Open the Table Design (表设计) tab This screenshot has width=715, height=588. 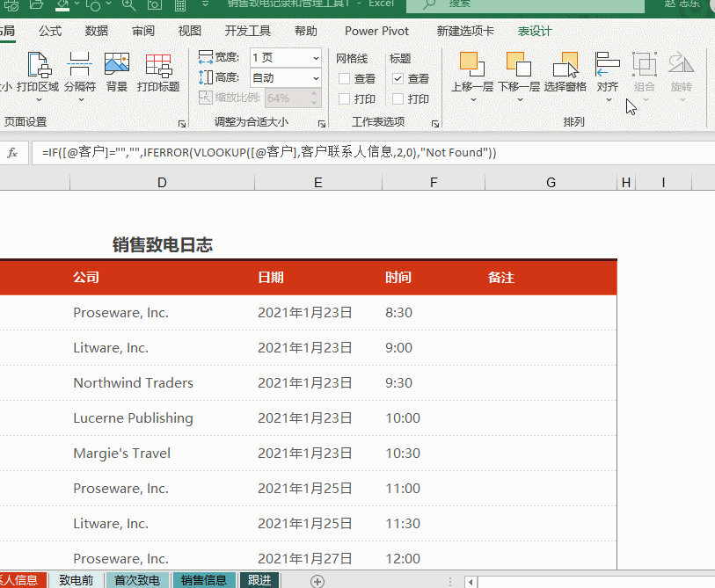tap(535, 31)
